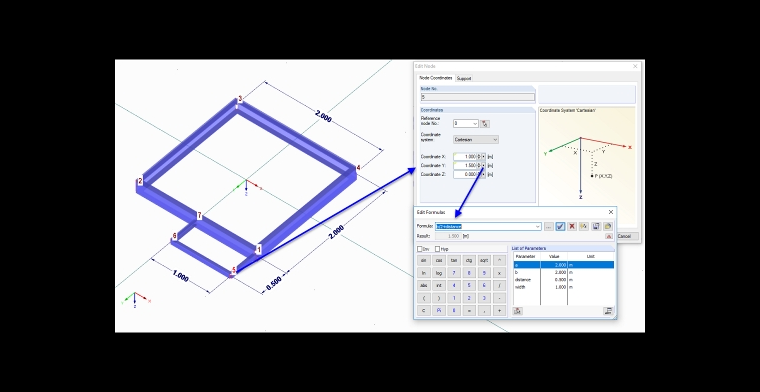The width and height of the screenshot is (760, 392).
Task: Click the int calculator button
Action: click(439, 286)
